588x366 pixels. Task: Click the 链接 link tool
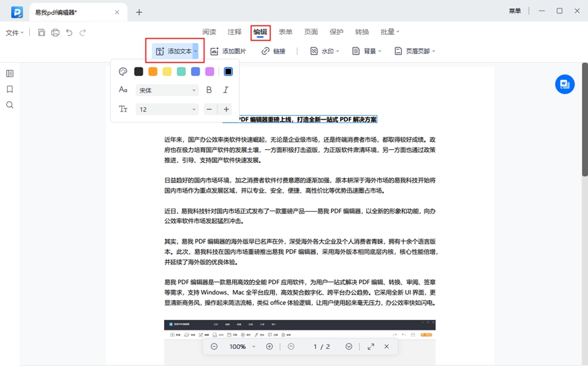(273, 51)
